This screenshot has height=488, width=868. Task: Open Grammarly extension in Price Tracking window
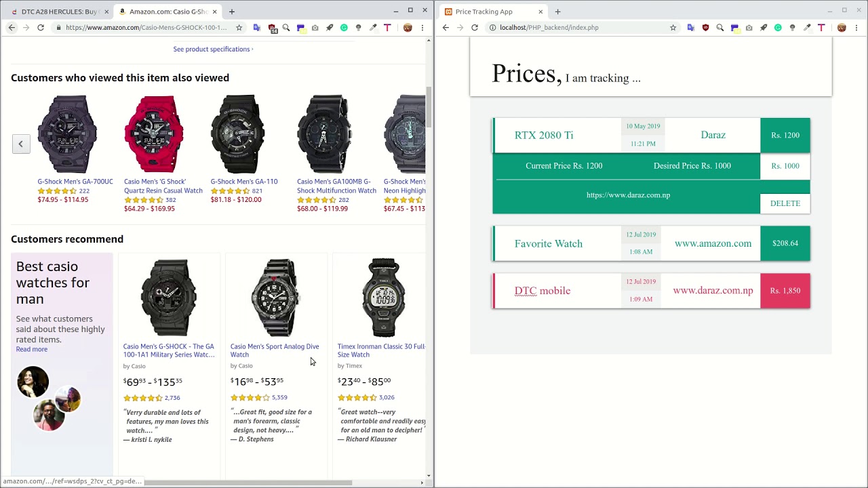click(778, 28)
